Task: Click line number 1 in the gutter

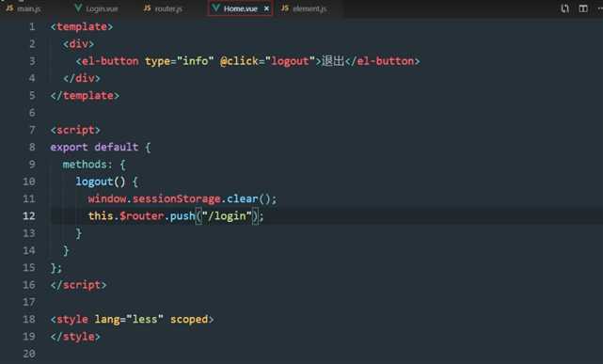Action: pyautogui.click(x=32, y=27)
